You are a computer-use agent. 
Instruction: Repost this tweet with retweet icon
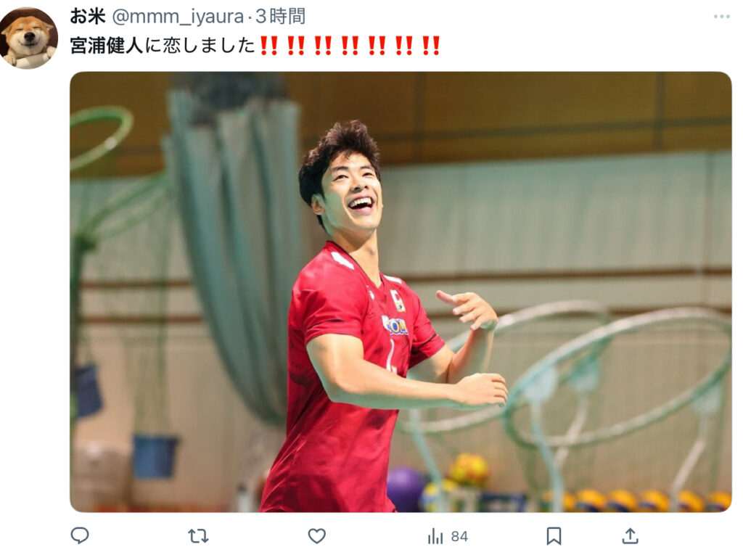pyautogui.click(x=198, y=536)
